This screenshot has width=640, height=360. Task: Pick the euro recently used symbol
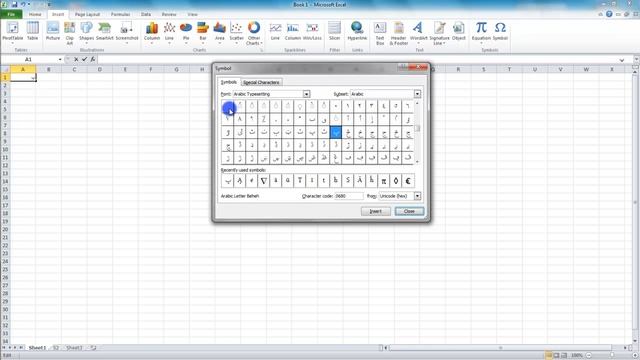[408, 180]
